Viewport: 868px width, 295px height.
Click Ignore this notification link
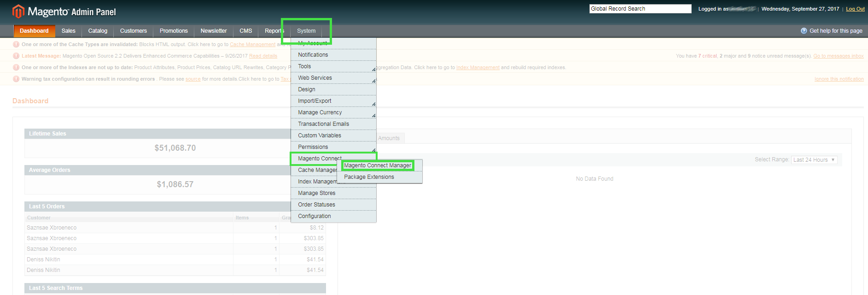839,79
